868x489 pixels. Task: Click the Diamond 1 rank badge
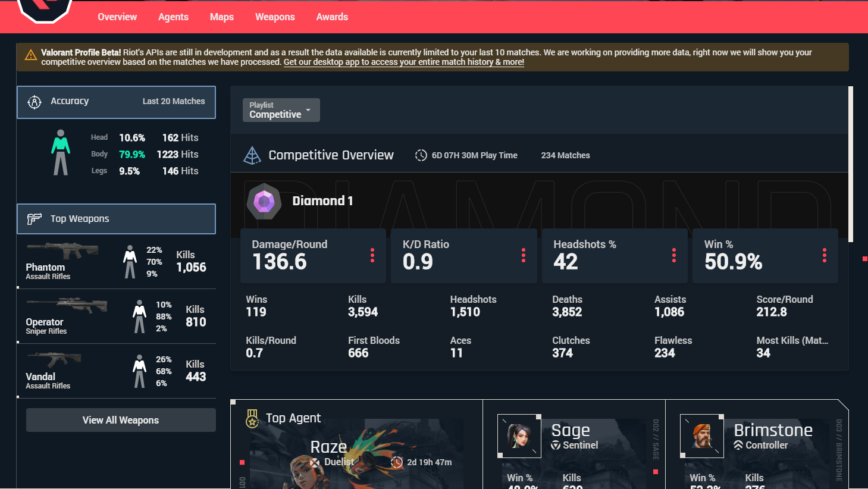(264, 201)
